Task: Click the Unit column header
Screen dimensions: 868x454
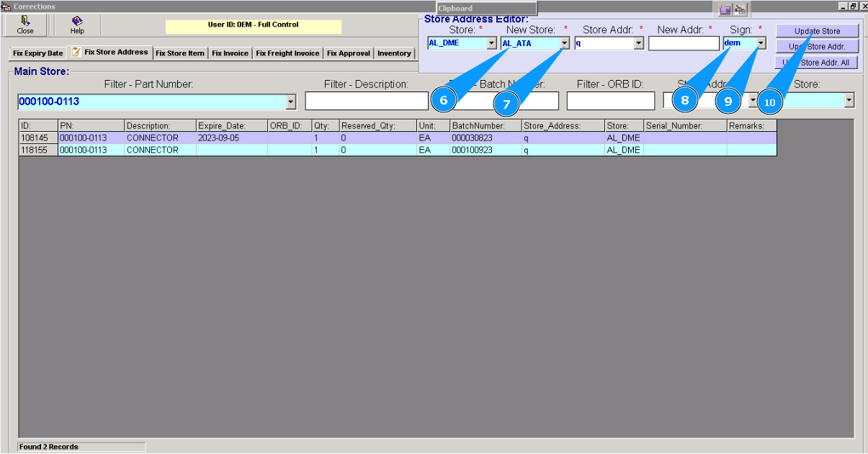Action: [433, 125]
